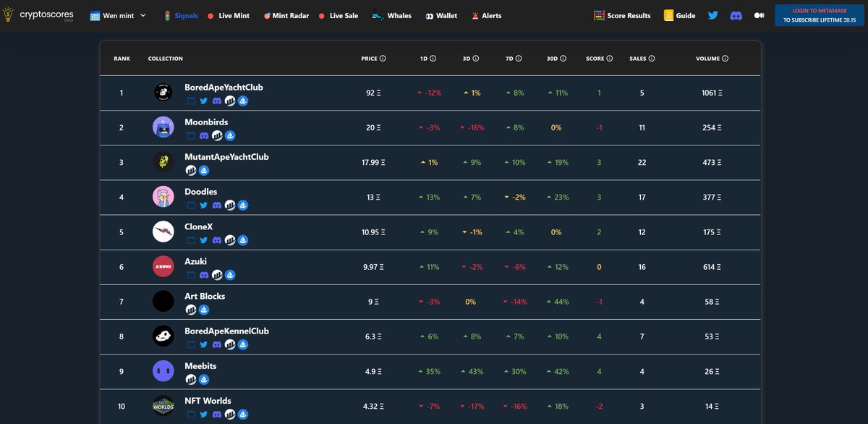The width and height of the screenshot is (868, 424).
Task: Open Moonbirds OpenSea icon
Action: (x=230, y=135)
